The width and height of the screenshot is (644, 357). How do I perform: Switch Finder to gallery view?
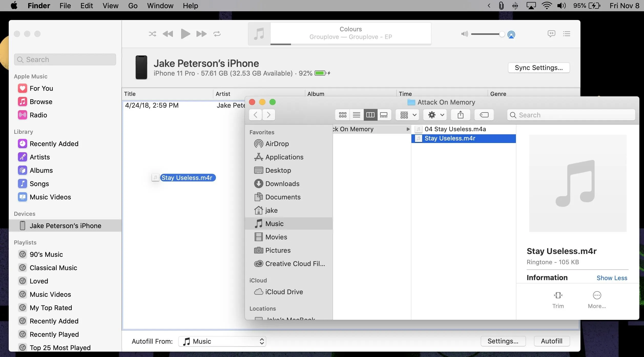pyautogui.click(x=384, y=115)
